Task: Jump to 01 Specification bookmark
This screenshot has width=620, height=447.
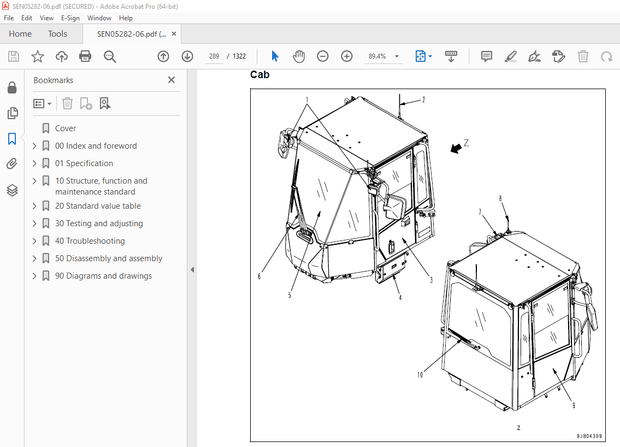Action: pos(84,163)
